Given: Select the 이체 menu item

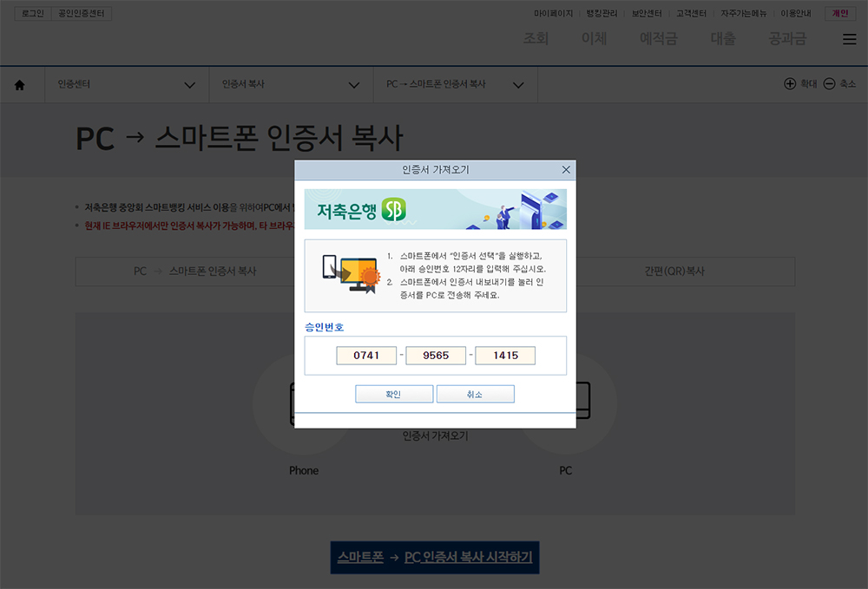Looking at the screenshot, I should pos(594,38).
